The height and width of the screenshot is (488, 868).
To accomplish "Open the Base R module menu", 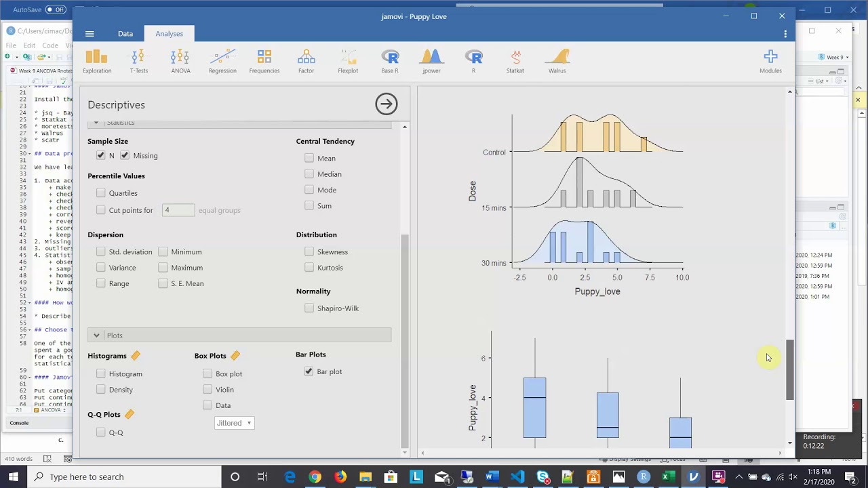I will [x=390, y=61].
